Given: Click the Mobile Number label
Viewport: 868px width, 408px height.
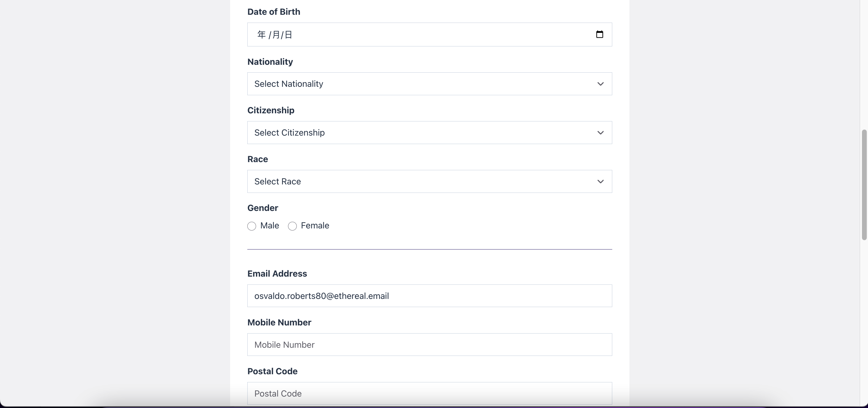Looking at the screenshot, I should [279, 322].
